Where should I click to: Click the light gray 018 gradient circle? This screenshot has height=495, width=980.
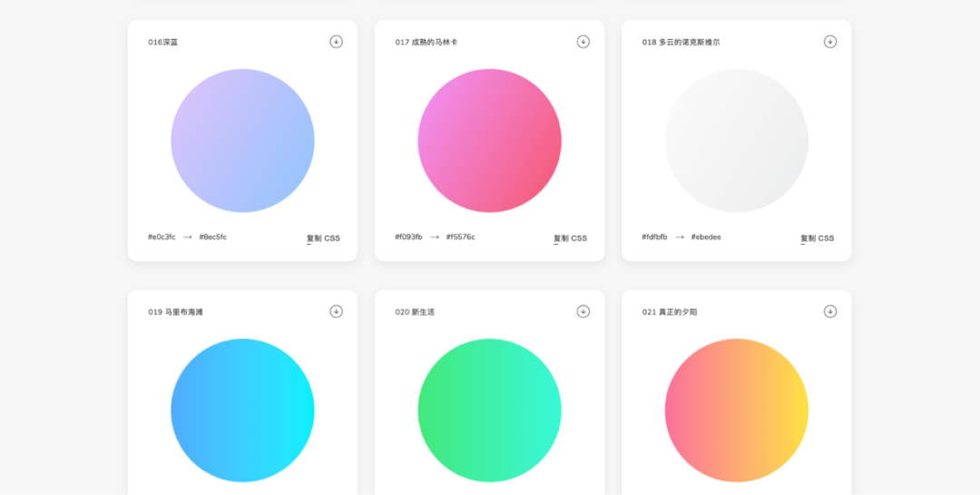click(736, 141)
